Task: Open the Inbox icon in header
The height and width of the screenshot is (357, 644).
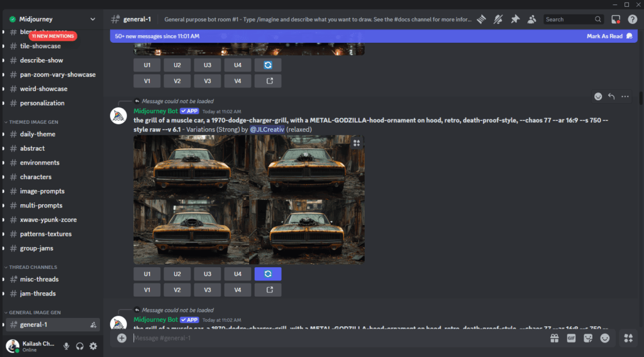Action: (x=616, y=19)
